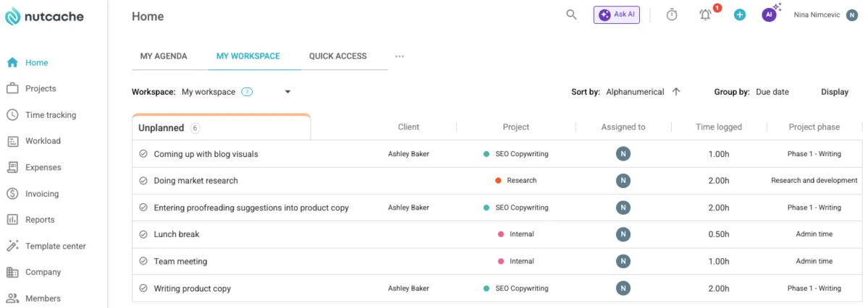Mark 'Lunch break' task complete
Screen dimensions: 868x308
pos(143,234)
